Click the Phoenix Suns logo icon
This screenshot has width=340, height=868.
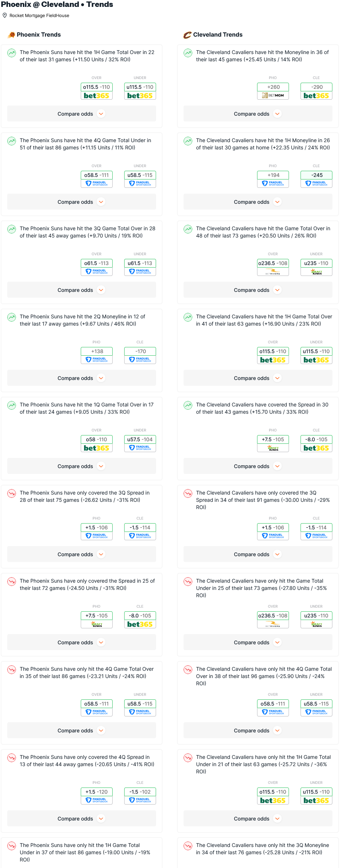tap(11, 35)
